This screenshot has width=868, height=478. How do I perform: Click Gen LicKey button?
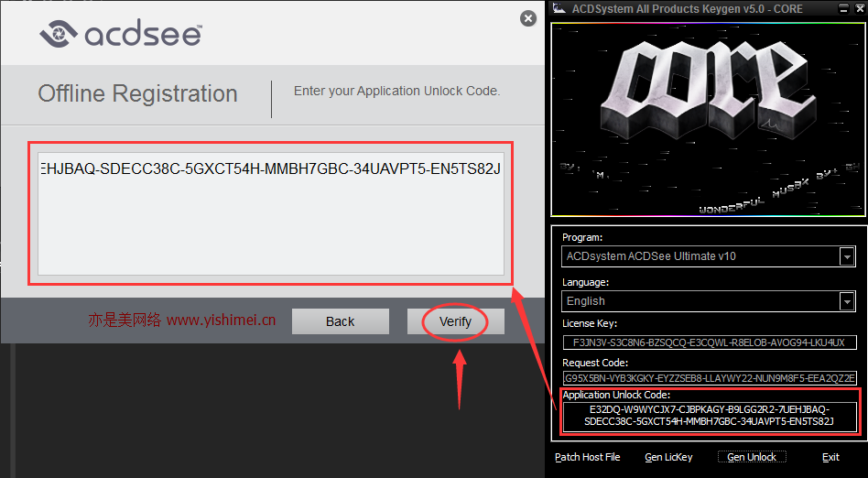[x=668, y=457]
